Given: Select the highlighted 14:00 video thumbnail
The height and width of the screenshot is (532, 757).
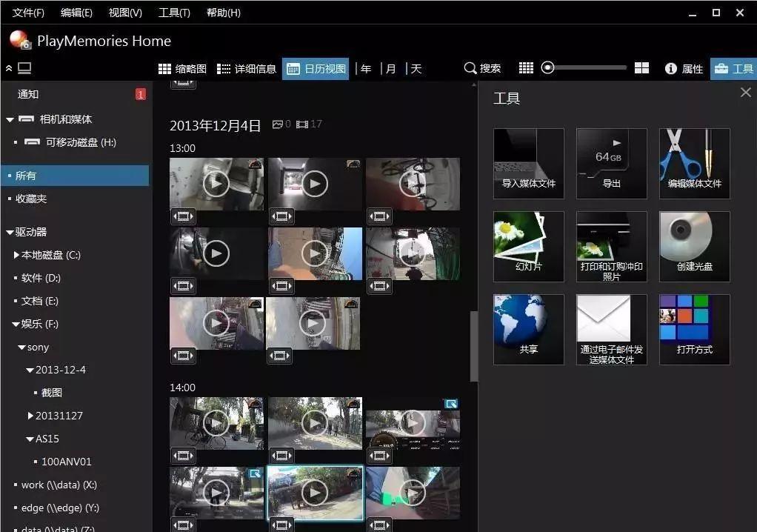Looking at the screenshot, I should click(315, 493).
